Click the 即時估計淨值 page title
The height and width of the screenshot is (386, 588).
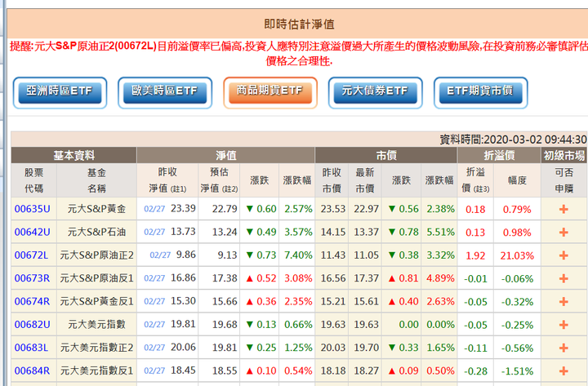pos(299,24)
